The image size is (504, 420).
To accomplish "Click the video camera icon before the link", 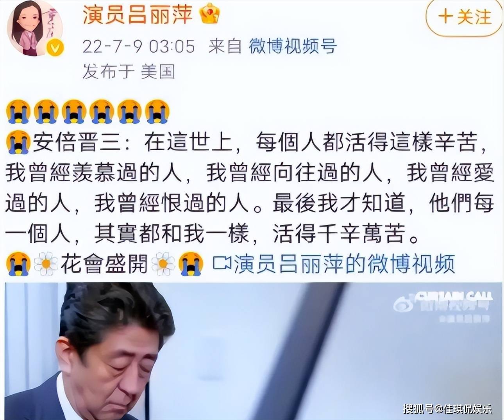I will click(222, 263).
